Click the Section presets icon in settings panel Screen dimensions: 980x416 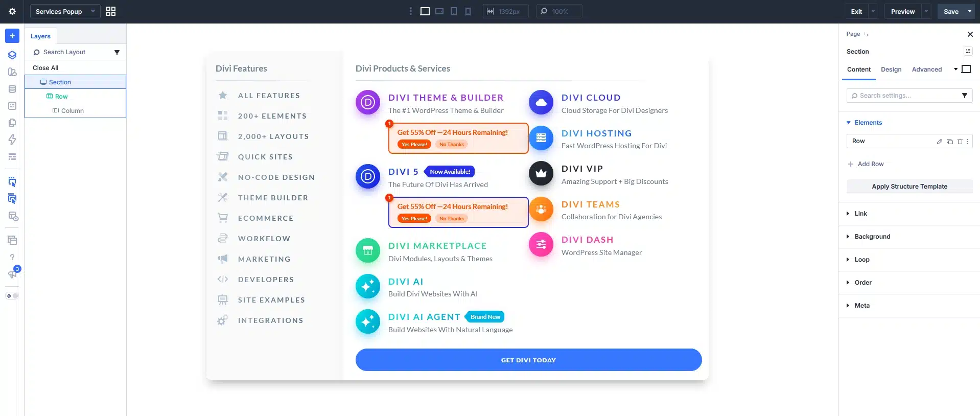pyautogui.click(x=968, y=51)
